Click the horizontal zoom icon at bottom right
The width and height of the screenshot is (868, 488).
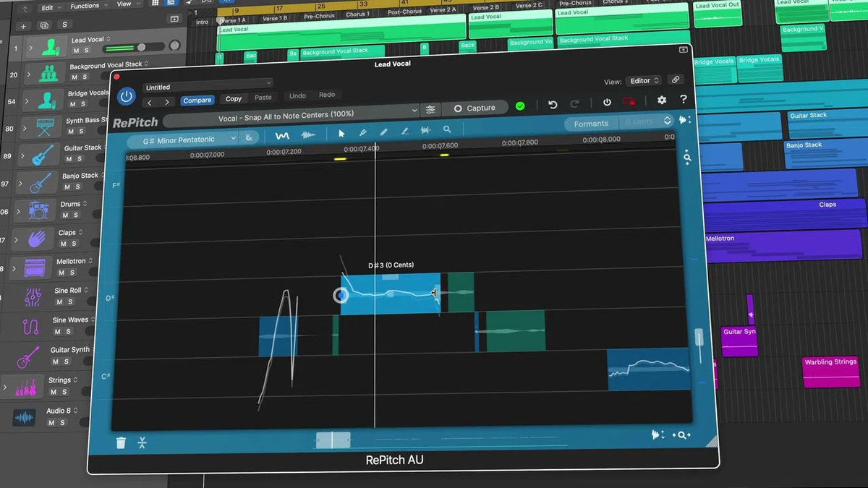click(x=681, y=435)
